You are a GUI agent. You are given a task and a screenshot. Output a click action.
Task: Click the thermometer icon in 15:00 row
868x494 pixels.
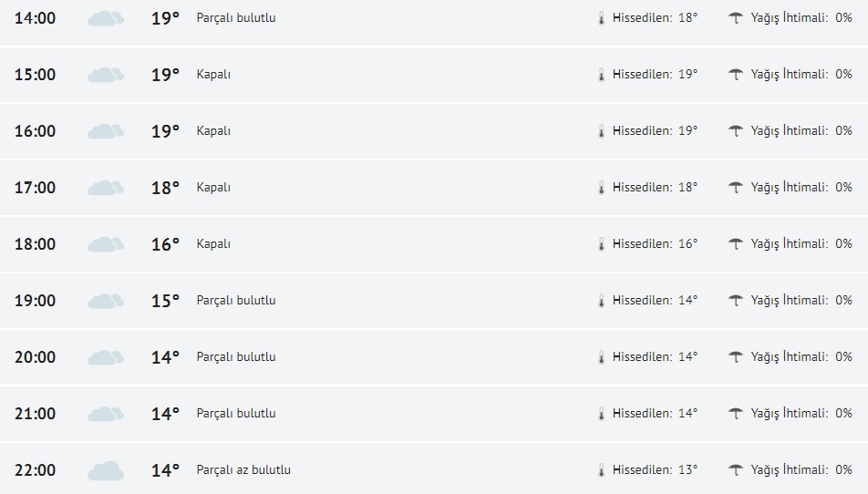coord(601,75)
